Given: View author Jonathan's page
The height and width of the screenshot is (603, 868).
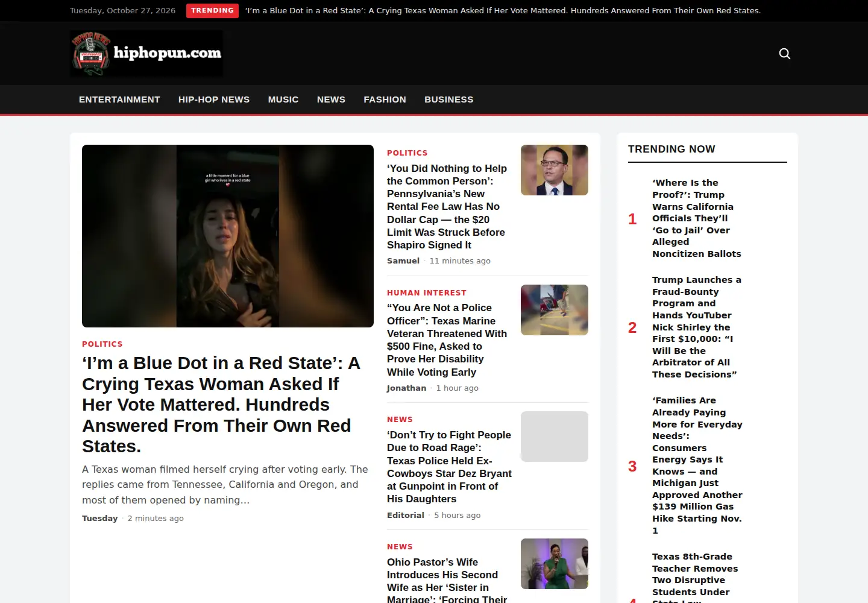Looking at the screenshot, I should [407, 388].
